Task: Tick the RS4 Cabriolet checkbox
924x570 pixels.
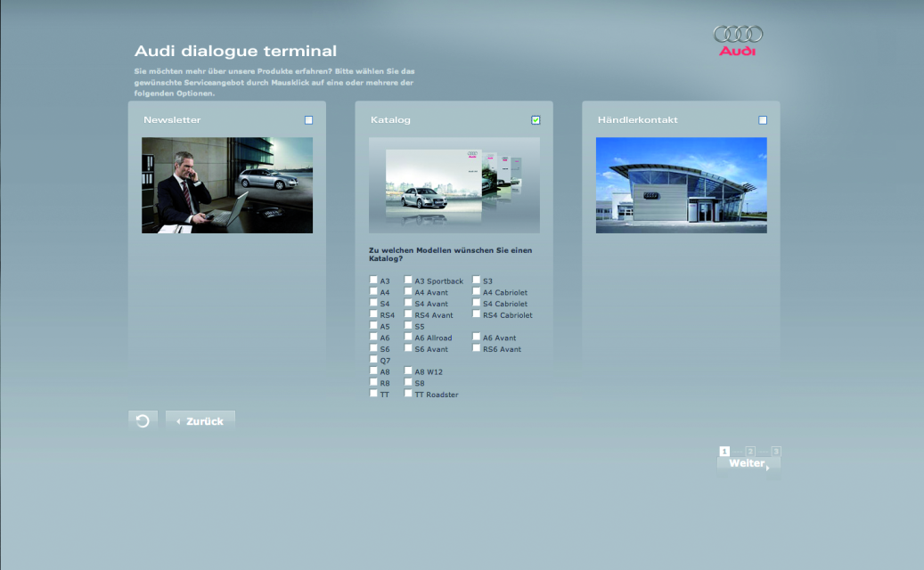Action: pos(476,313)
